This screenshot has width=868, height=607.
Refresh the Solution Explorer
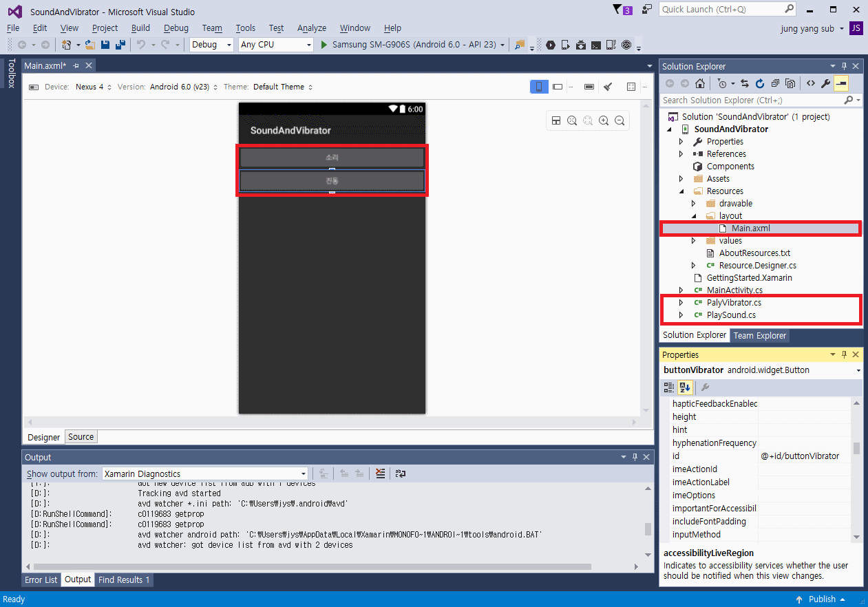pos(760,83)
